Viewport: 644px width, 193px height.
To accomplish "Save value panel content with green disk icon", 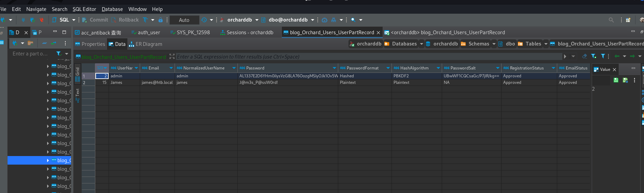I will tap(616, 80).
